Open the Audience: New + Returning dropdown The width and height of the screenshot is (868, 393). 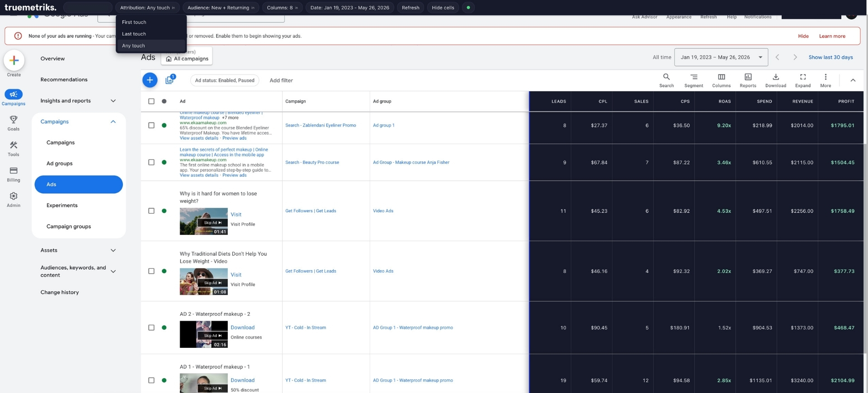[221, 8]
